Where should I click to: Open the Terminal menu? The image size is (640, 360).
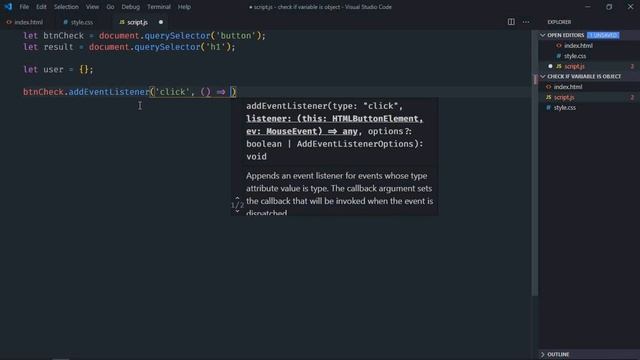tap(159, 7)
